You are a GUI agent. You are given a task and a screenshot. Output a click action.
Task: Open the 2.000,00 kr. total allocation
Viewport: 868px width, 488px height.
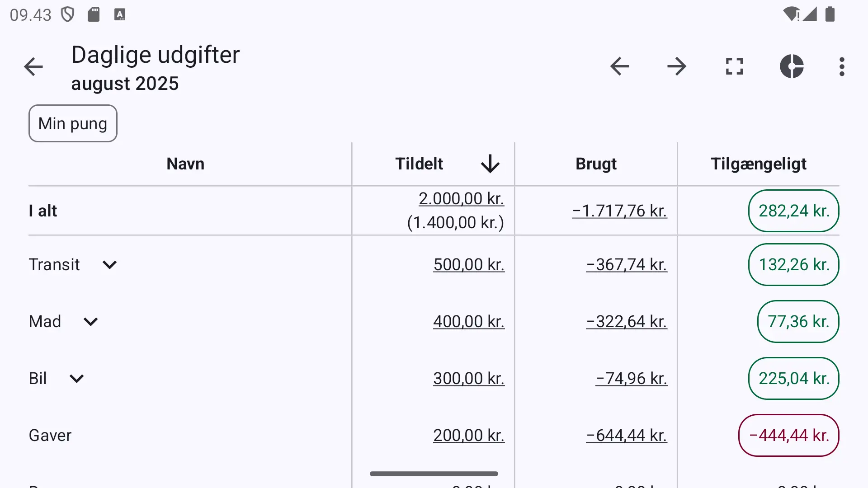462,198
